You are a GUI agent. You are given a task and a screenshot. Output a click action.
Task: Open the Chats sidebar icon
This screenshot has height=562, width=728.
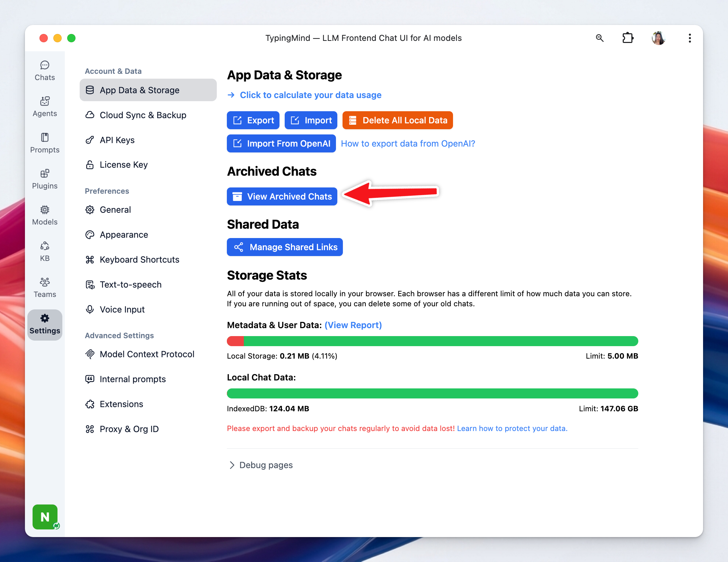point(45,70)
